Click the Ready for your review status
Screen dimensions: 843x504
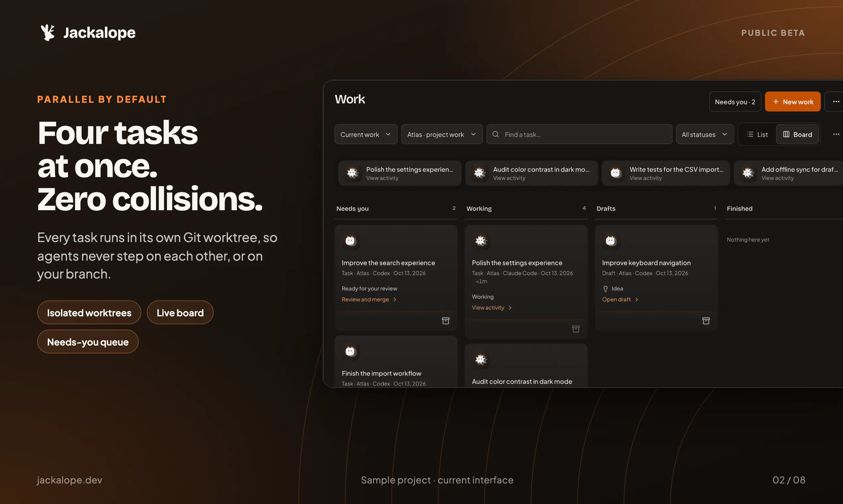[369, 289]
